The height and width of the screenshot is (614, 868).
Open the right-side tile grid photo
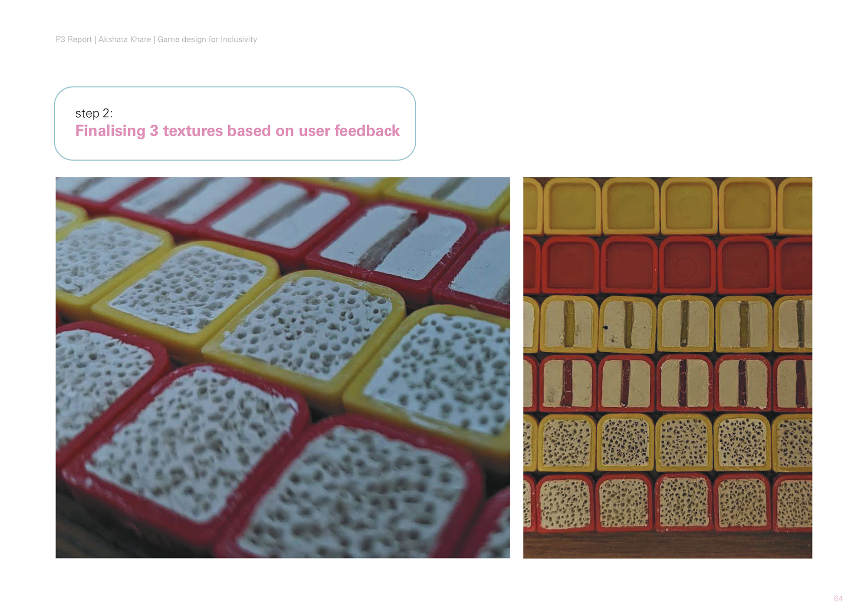[x=667, y=367]
